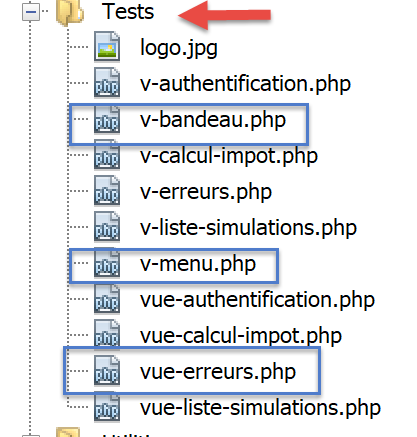417x437 pixels.
Task: Open vue-authentification.php file entry
Action: 257,300
